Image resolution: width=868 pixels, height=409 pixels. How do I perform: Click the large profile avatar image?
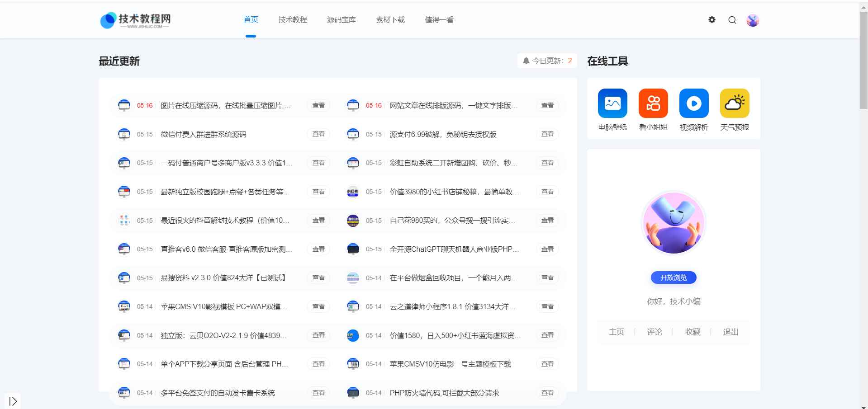[674, 223]
